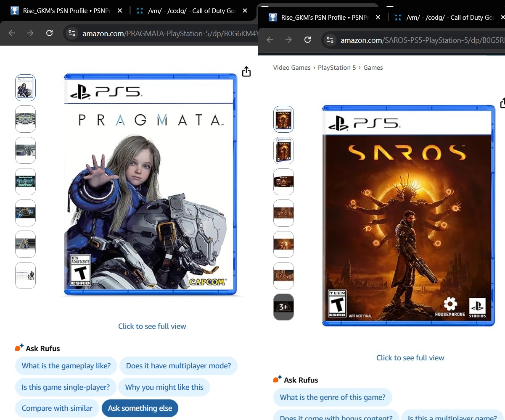Go forward in SAROS browser window

coord(288,39)
